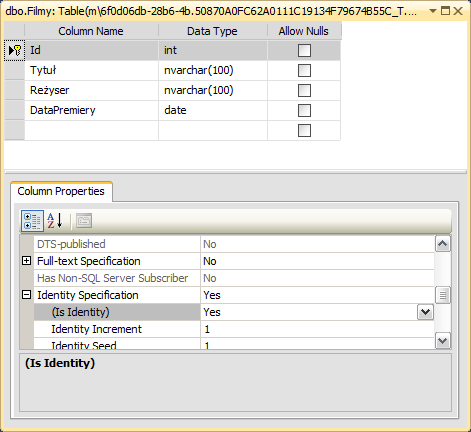Click the Allow Nulls header

[x=304, y=31]
